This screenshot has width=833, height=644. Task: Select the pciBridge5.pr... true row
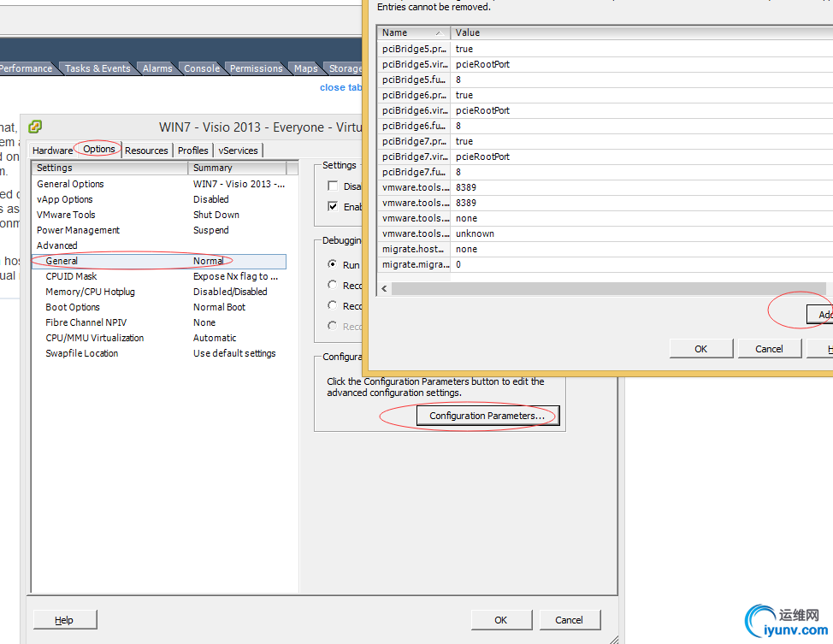tap(606, 49)
